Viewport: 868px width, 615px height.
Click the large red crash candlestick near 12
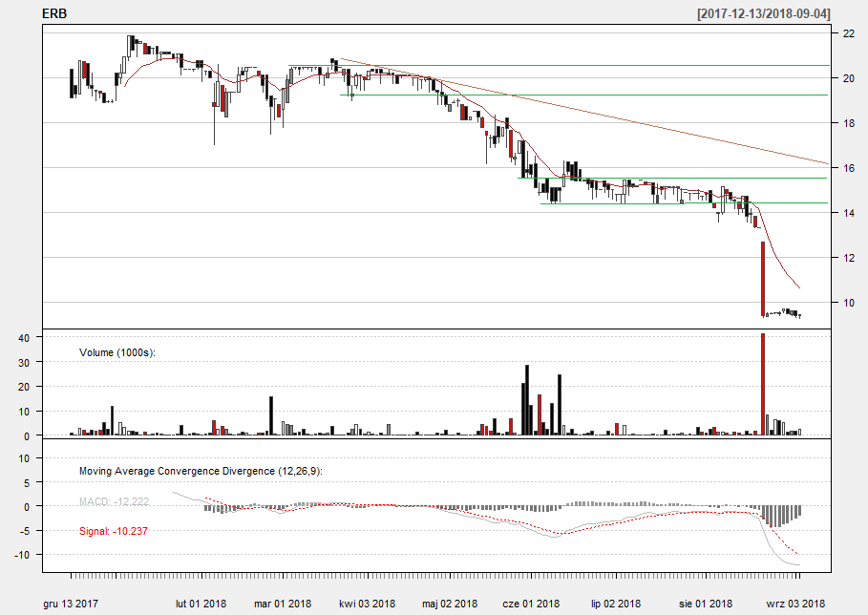point(763,279)
